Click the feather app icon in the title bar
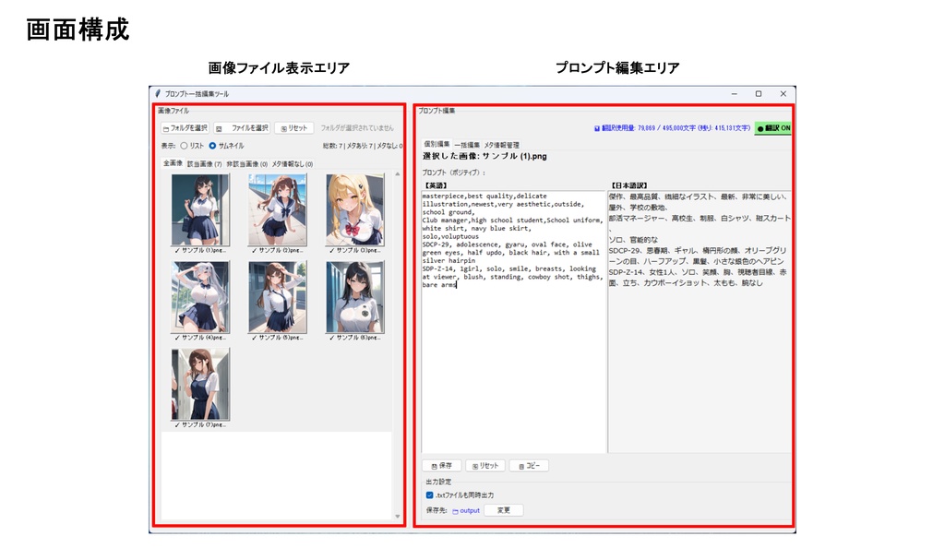 (157, 93)
